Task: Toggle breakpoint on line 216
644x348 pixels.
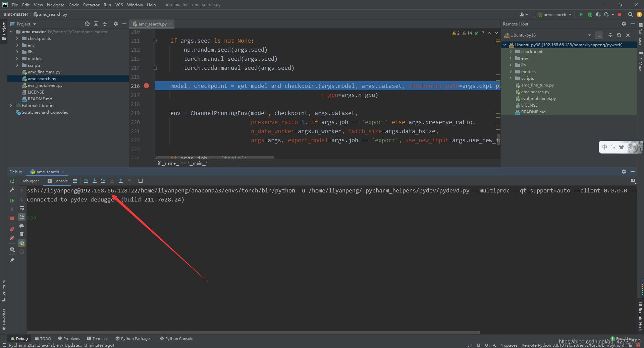Action: point(146,86)
